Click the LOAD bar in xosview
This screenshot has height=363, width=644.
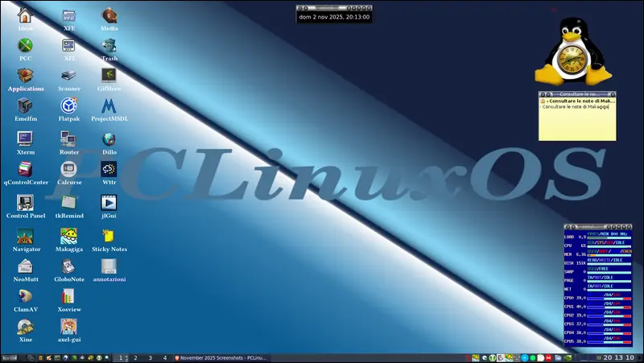pyautogui.click(x=609, y=237)
